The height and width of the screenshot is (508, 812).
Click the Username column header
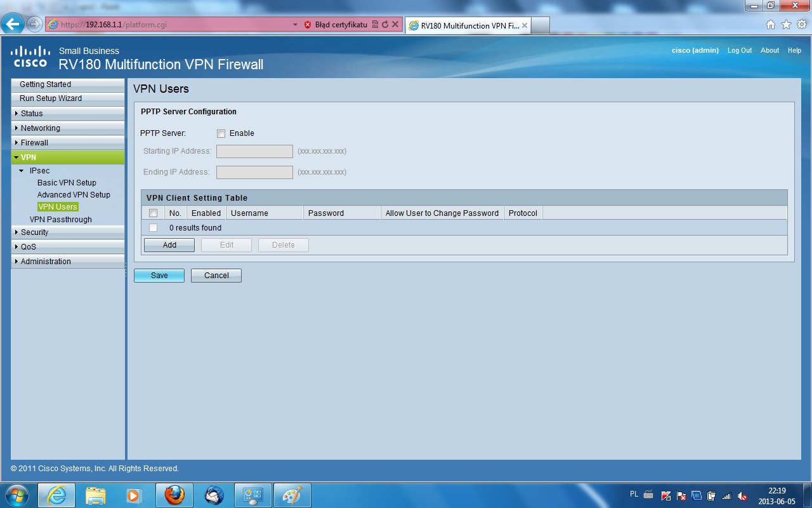pyautogui.click(x=265, y=213)
